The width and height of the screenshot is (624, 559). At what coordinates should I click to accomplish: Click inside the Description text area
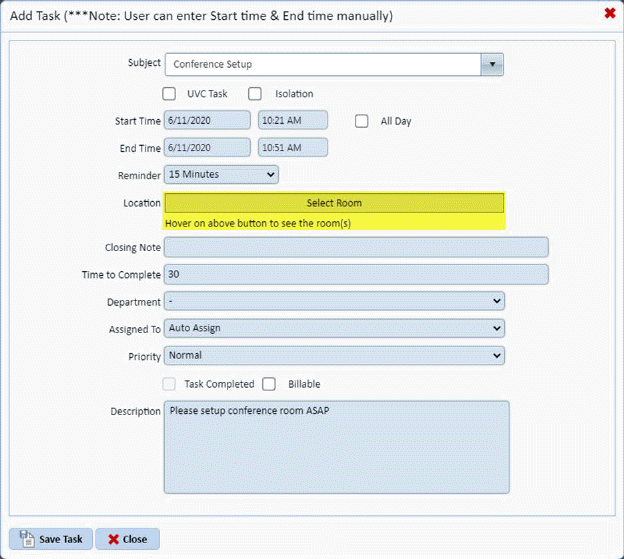[x=336, y=447]
